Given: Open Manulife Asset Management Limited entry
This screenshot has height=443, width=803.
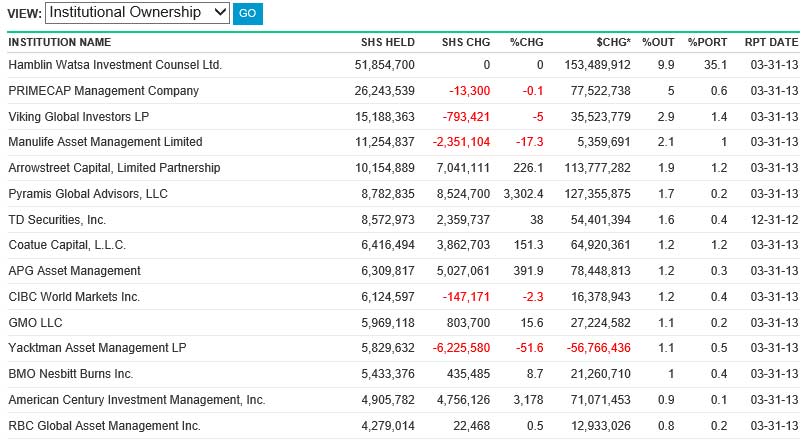Looking at the screenshot, I should pos(105,142).
